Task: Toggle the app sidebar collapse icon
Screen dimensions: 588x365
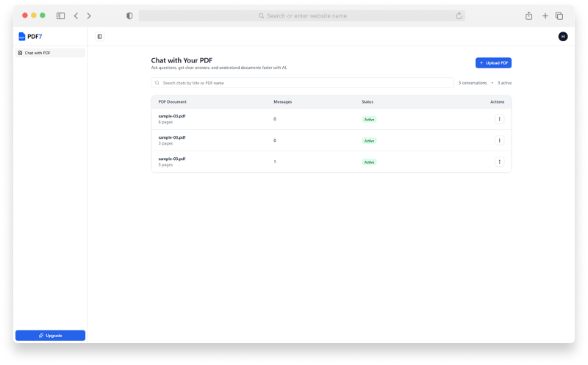Action: pos(100,37)
